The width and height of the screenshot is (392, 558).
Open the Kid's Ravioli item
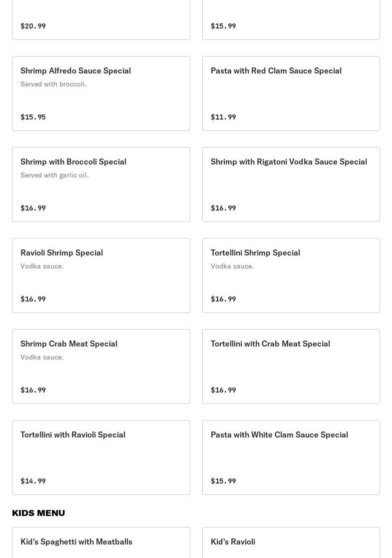(291, 542)
